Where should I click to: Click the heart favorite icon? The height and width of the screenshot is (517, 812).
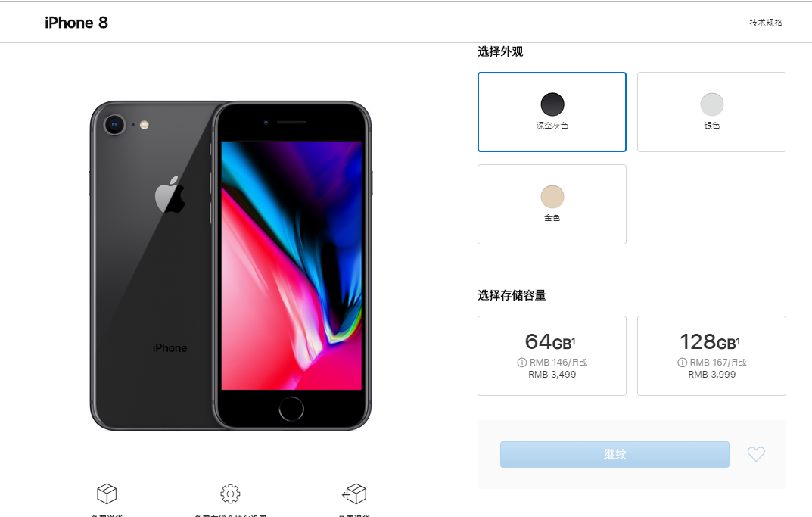[756, 454]
